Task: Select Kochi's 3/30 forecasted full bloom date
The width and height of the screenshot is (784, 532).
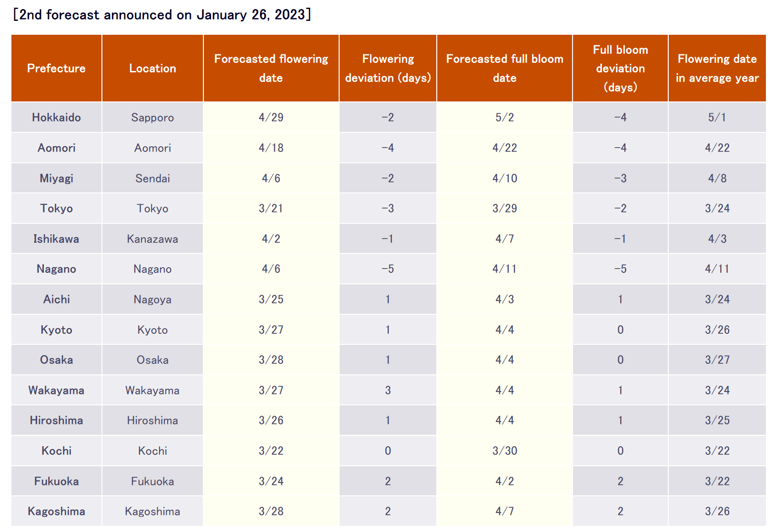Action: point(504,451)
